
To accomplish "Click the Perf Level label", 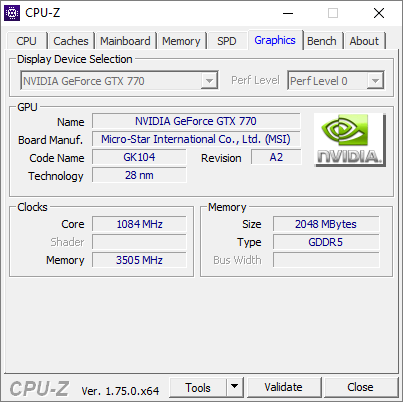I will click(x=255, y=80).
